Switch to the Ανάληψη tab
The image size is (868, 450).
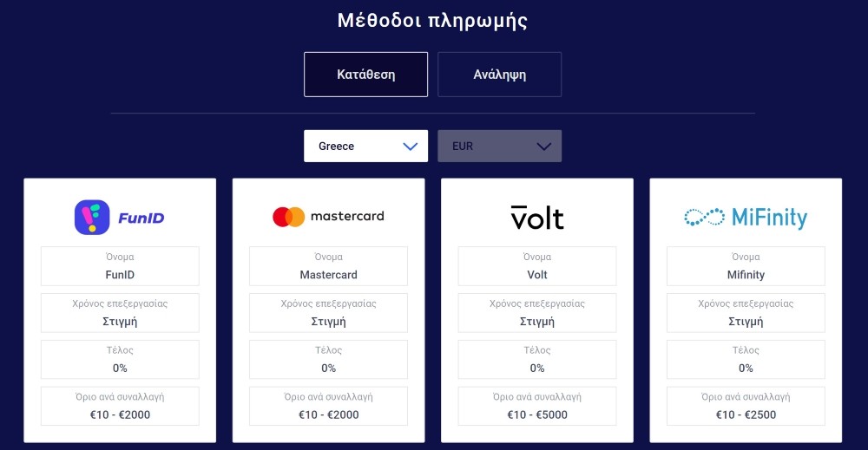point(499,75)
